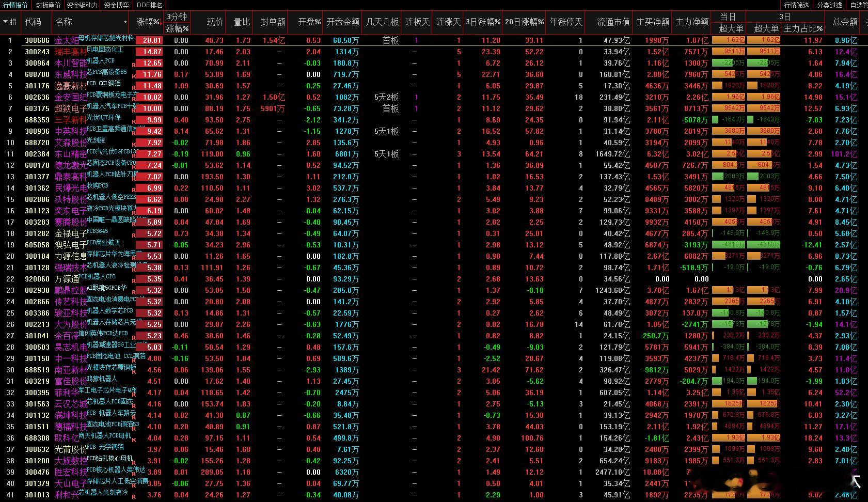Screen dimensions: 868x502
Task: Click the 封单额 column header
Action: [273, 22]
